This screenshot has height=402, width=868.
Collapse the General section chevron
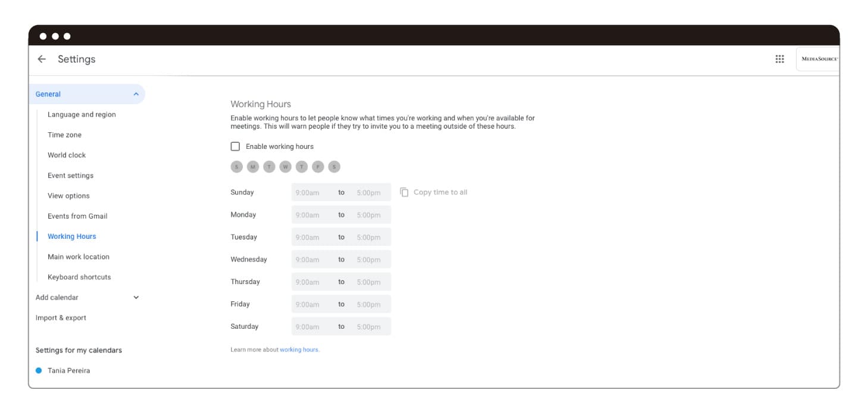(136, 94)
